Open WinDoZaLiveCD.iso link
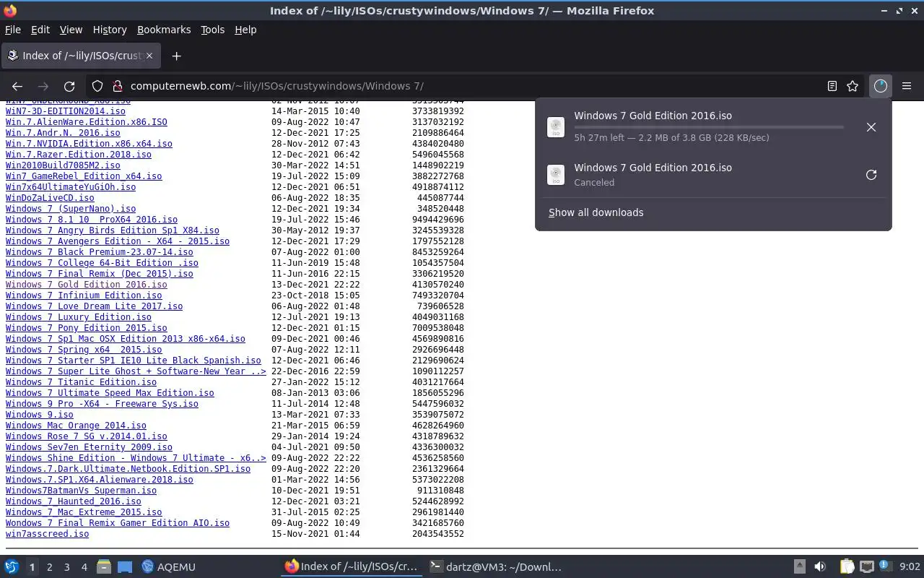 tap(50, 198)
